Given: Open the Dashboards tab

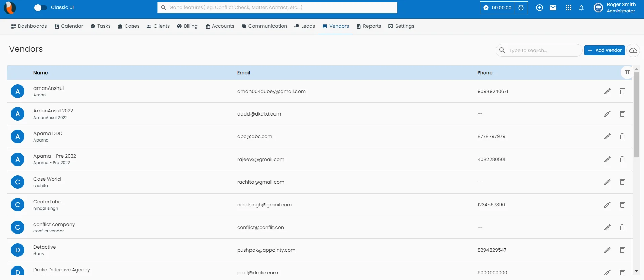Looking at the screenshot, I should click(29, 26).
